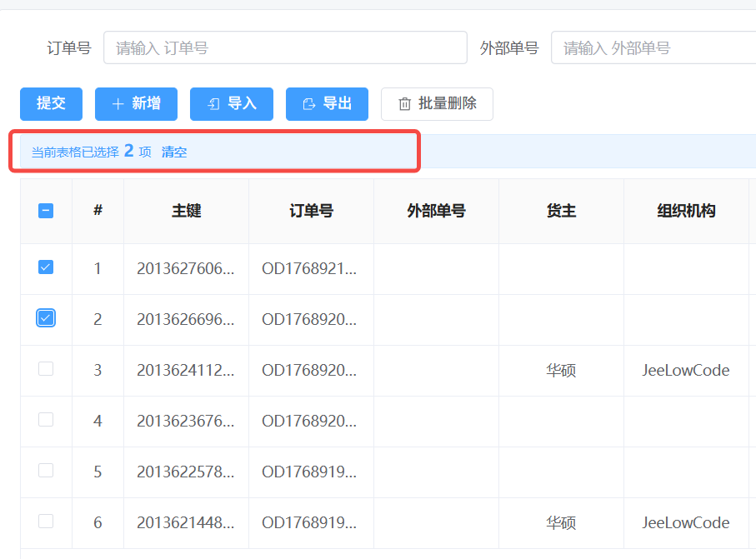Uncheck the checkbox for row 2
Viewport: 756px width, 559px height.
(x=46, y=318)
